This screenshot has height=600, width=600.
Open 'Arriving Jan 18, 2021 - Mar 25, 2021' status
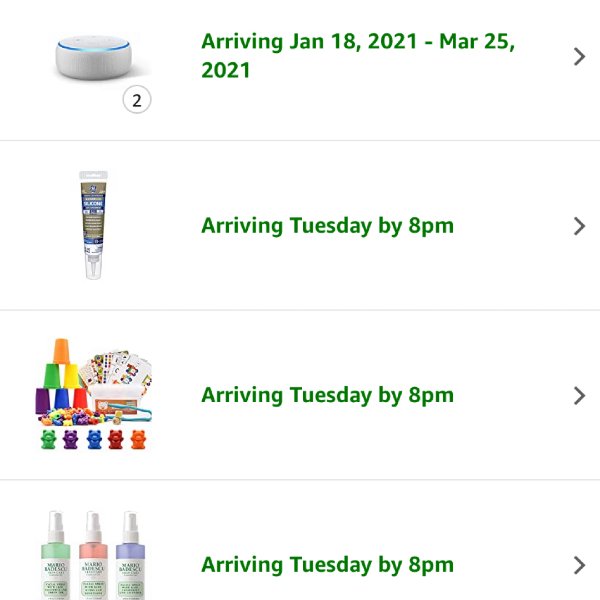pyautogui.click(x=357, y=56)
